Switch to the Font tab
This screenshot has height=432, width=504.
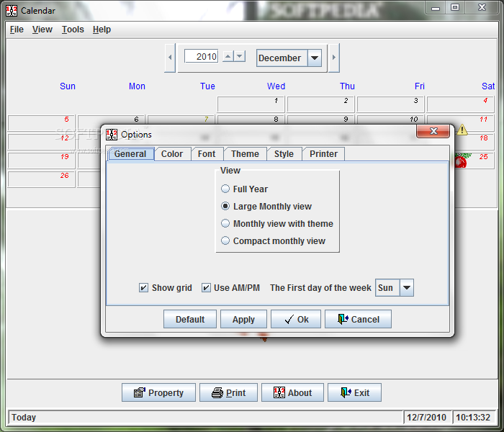207,154
